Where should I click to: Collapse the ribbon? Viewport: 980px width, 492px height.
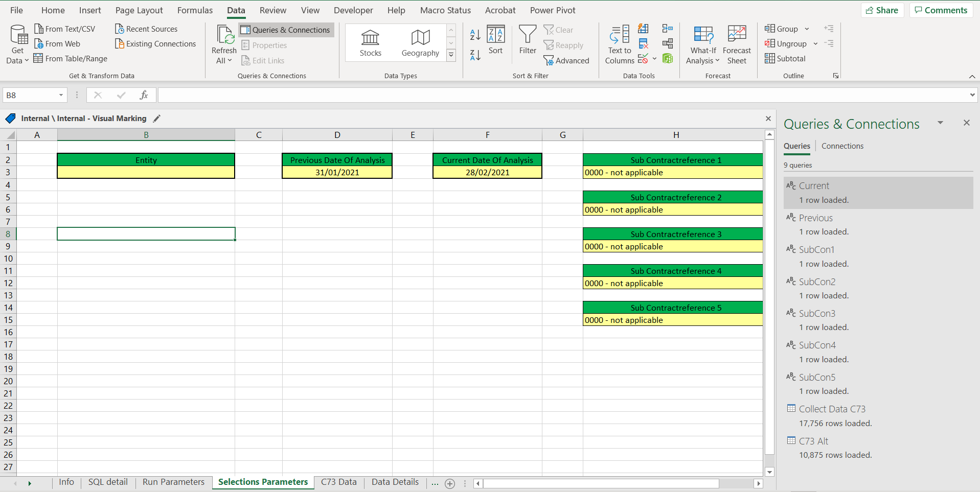pos(972,76)
